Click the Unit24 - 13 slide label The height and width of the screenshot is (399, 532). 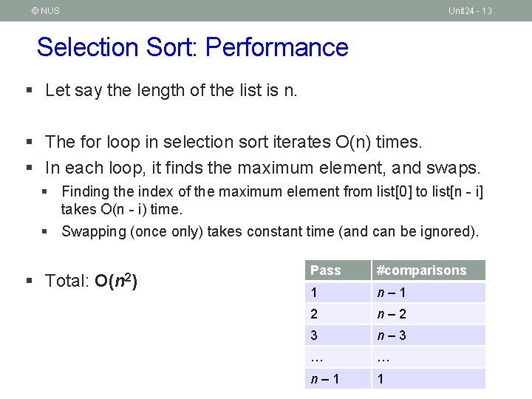tap(470, 10)
